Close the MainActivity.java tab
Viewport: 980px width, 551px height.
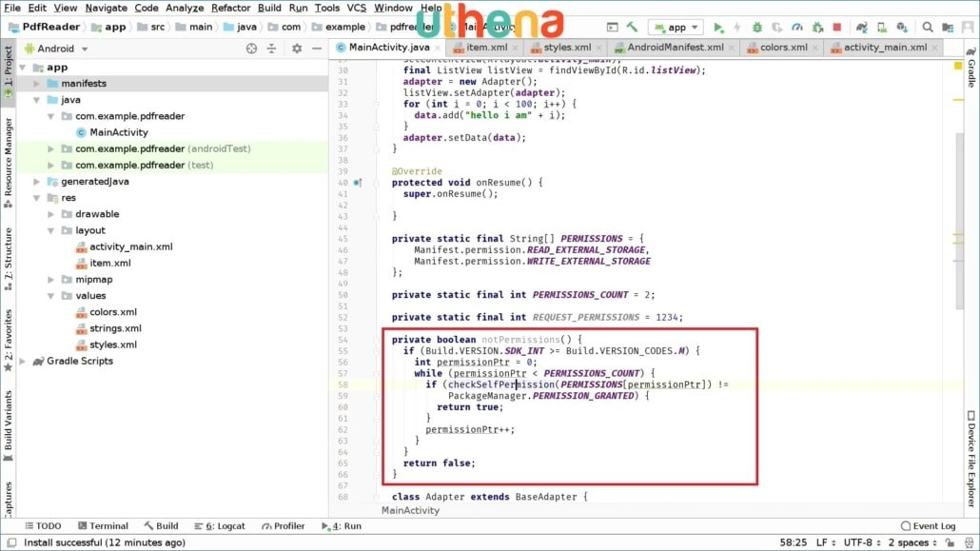(x=438, y=49)
